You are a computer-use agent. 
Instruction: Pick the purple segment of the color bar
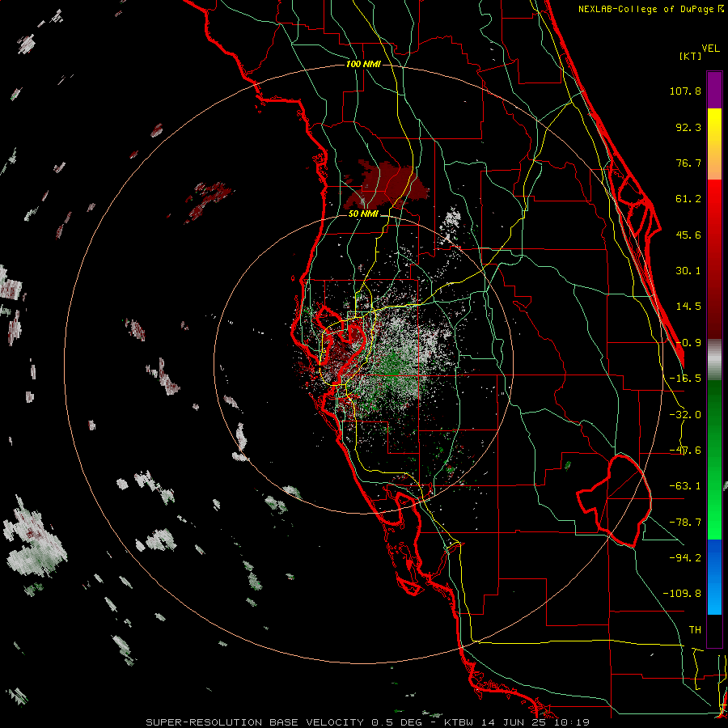coord(714,90)
